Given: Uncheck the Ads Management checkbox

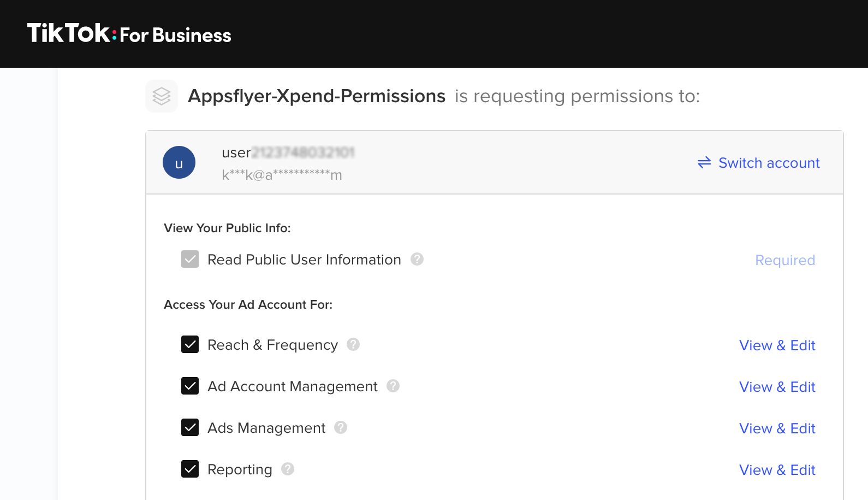Looking at the screenshot, I should point(190,427).
